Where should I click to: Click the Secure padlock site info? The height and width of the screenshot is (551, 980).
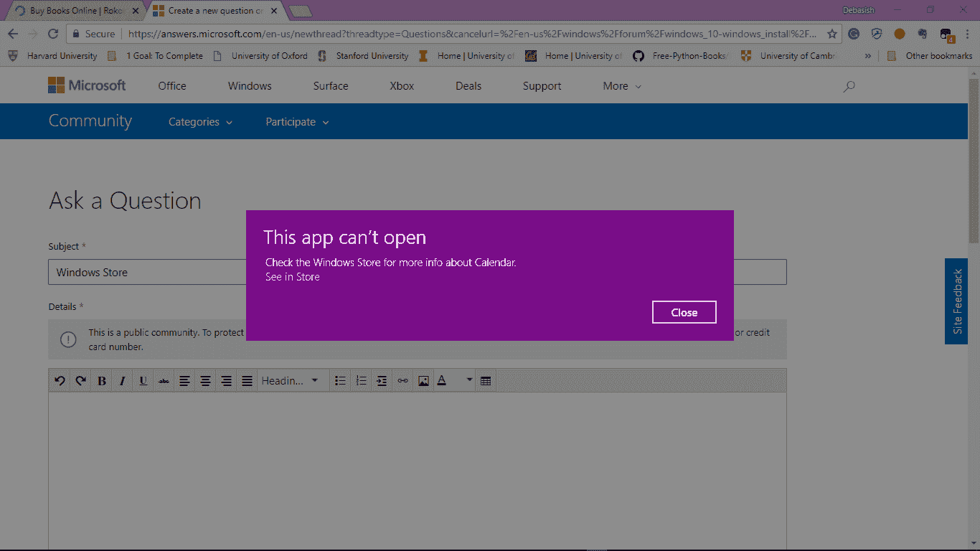tap(93, 34)
